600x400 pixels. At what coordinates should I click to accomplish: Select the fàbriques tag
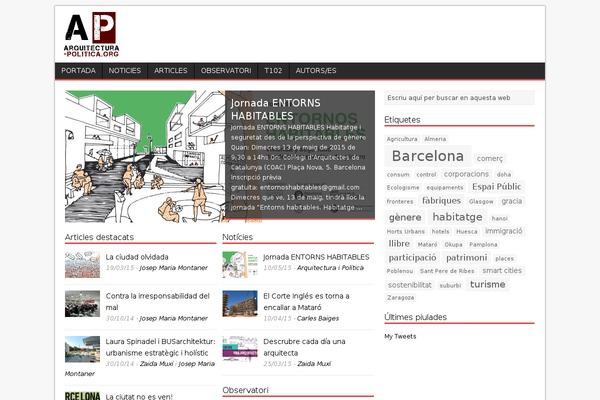coord(441,201)
